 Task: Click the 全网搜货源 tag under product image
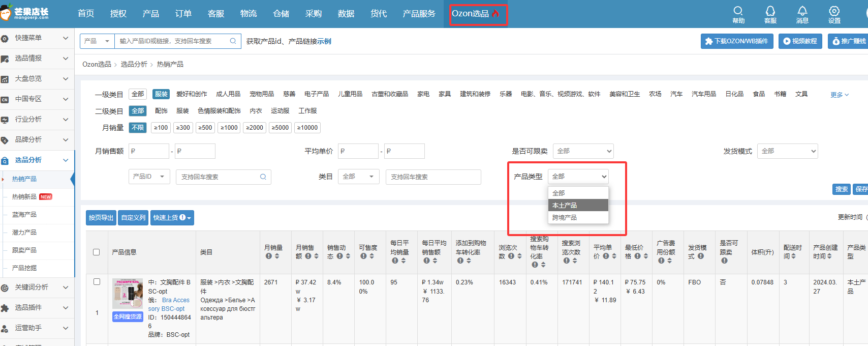coord(128,316)
